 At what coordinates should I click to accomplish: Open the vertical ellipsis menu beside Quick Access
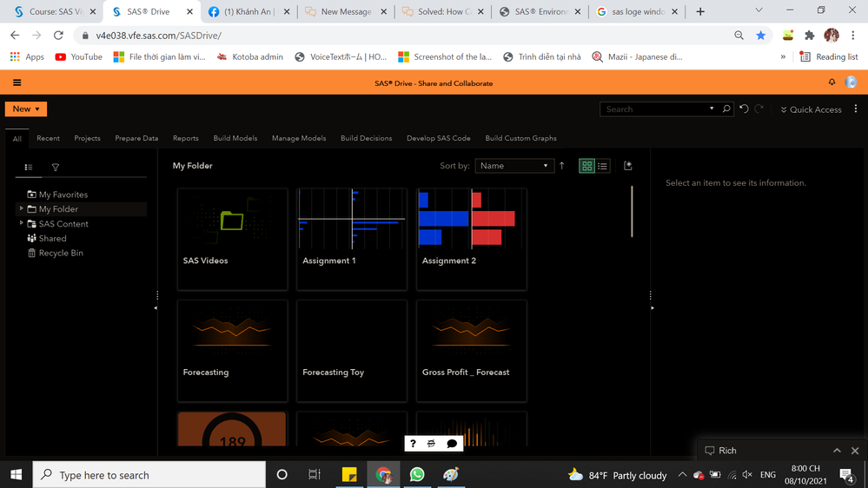point(856,109)
